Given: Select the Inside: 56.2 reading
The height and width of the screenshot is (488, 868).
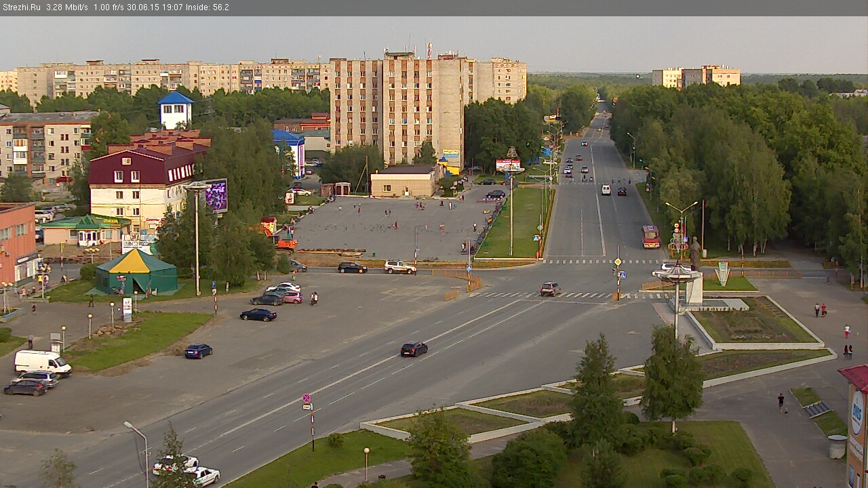Looking at the screenshot, I should 208,7.
